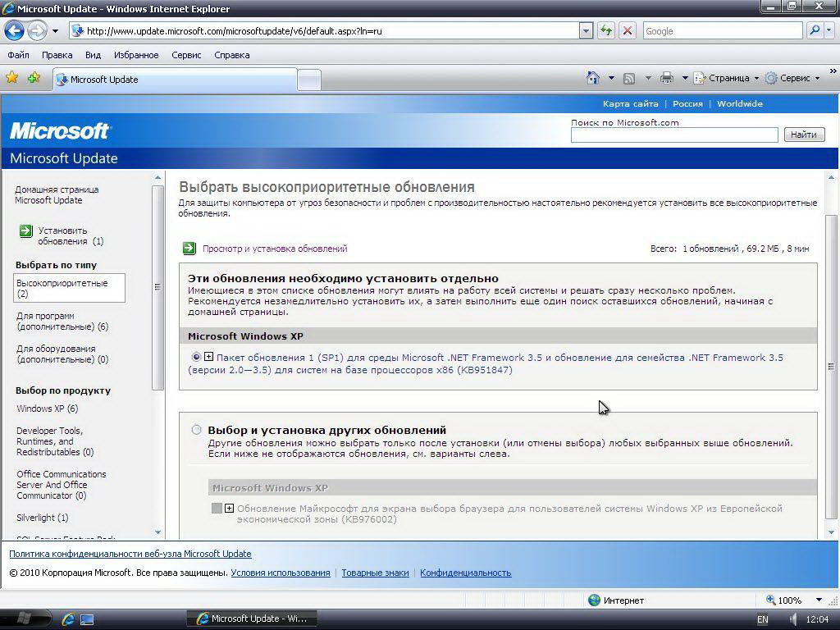Click the Start button on taskbar
The height and width of the screenshot is (630, 840).
coord(25,619)
